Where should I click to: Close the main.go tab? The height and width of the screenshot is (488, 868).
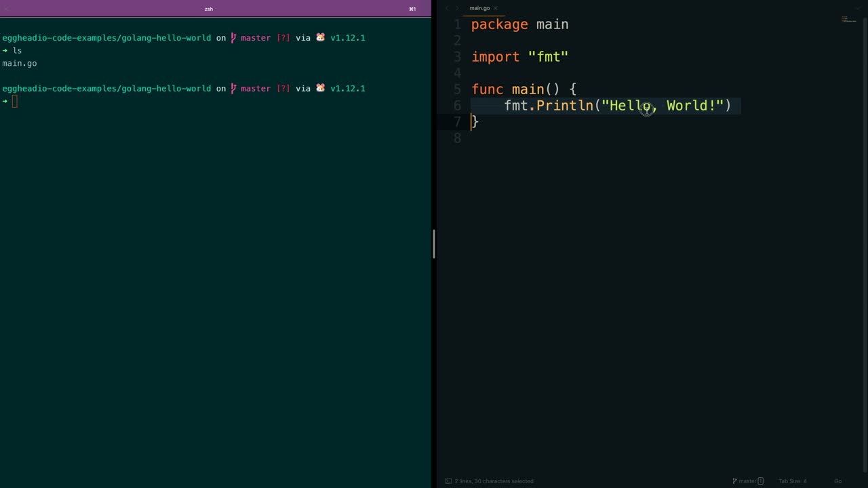click(x=496, y=8)
